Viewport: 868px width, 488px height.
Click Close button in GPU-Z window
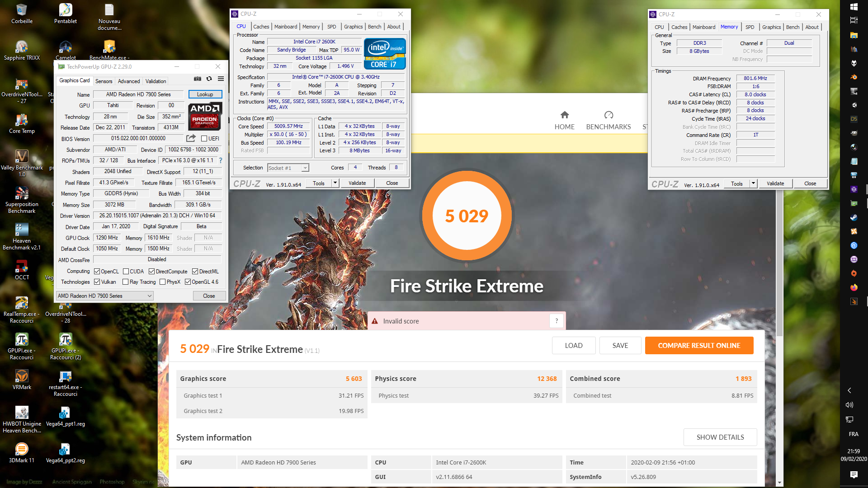tap(209, 296)
